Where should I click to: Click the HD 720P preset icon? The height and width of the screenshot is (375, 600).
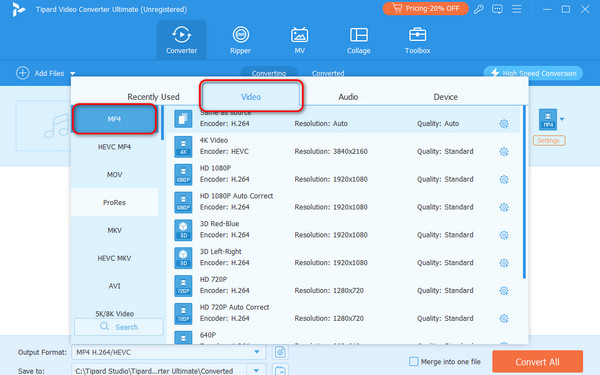(183, 286)
